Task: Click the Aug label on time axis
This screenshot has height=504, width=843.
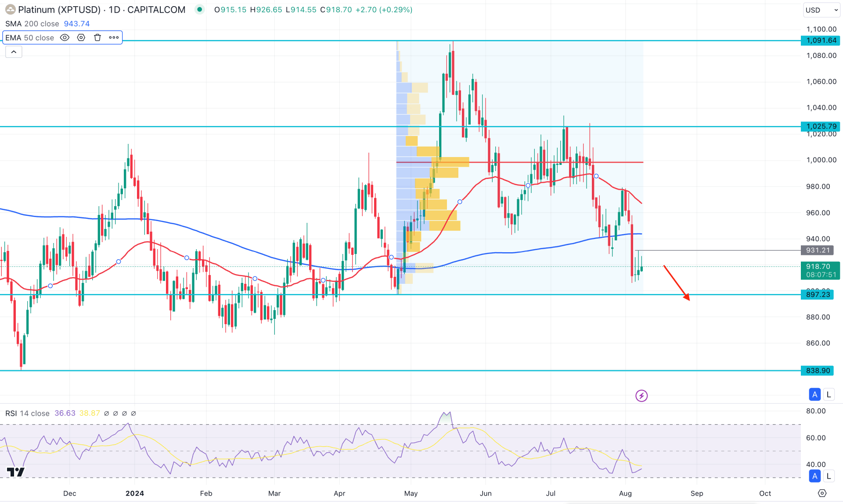Action: click(625, 493)
